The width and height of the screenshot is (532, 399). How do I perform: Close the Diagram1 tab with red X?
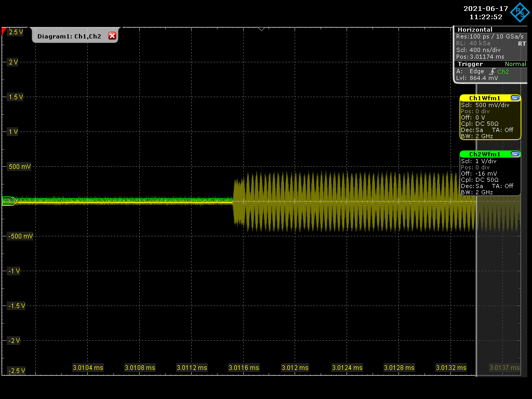[x=112, y=36]
